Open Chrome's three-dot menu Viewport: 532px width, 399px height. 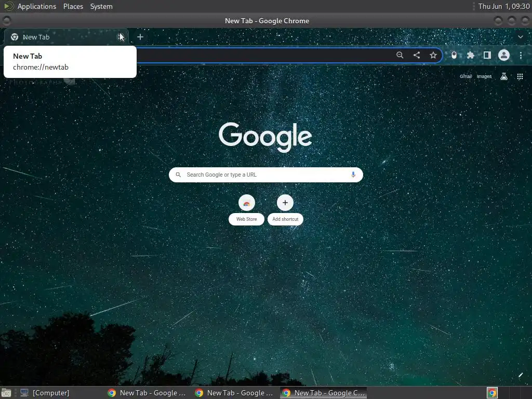521,55
